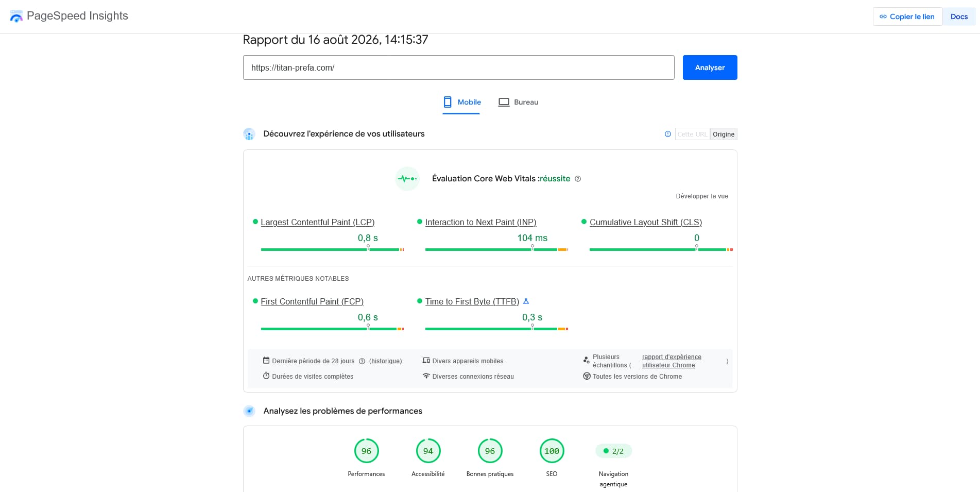Viewport: 980px width, 492px height.
Task: Click the mobile phone icon in Mobile tab
Action: click(448, 102)
